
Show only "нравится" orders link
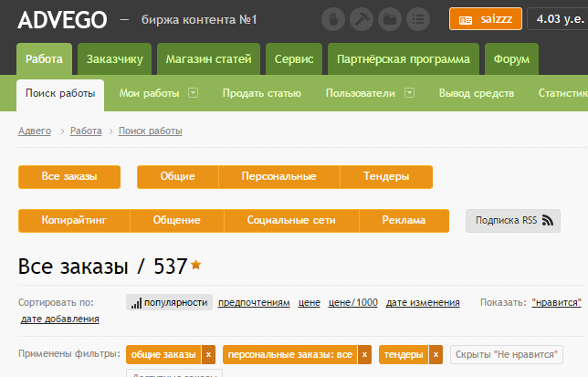coord(557,302)
